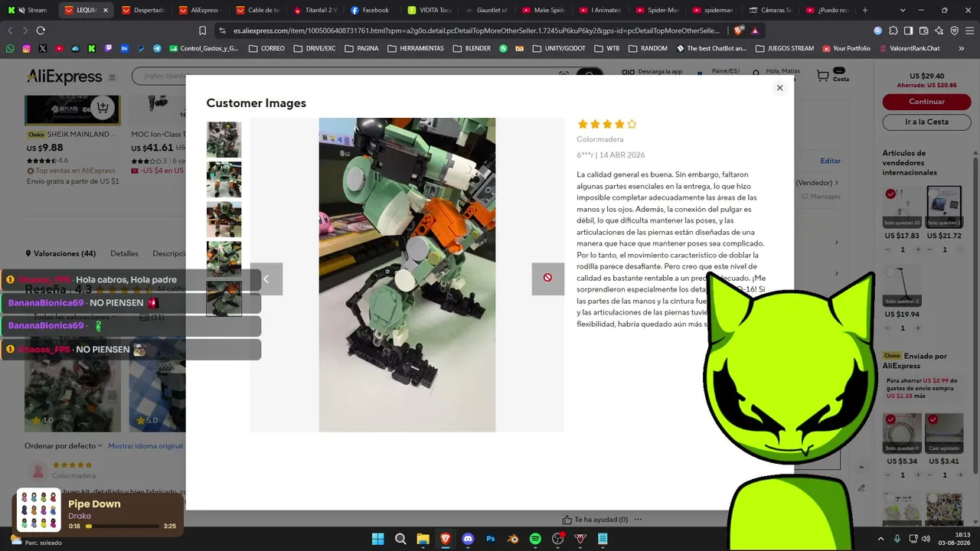Image resolution: width=980 pixels, height=551 pixels.
Task: Expand the Ordenar por defecto dropdown
Action: [x=64, y=446]
